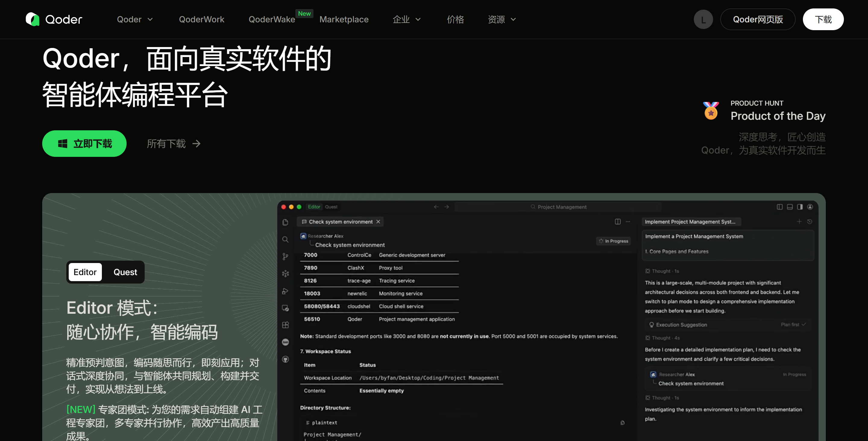Open Qoder网页版 button

(757, 19)
